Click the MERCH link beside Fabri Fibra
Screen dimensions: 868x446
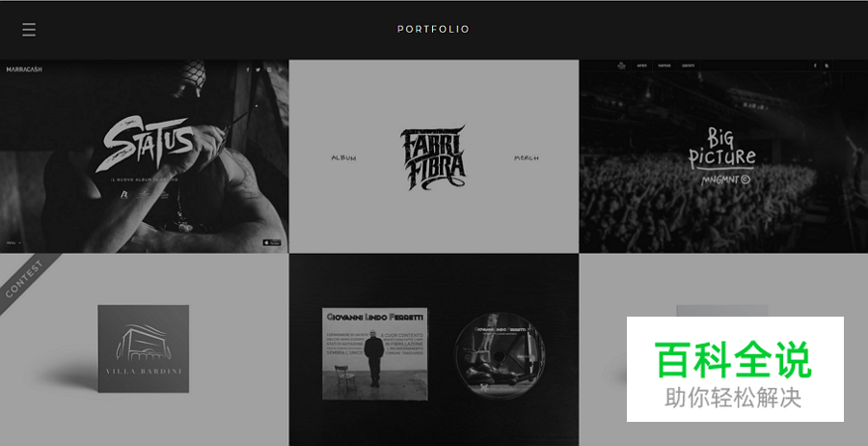click(526, 158)
